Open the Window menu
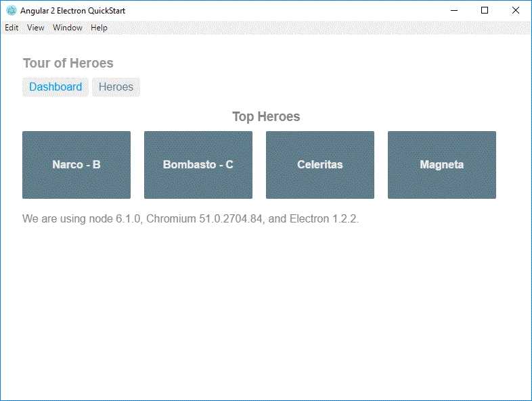532x401 pixels. [68, 28]
